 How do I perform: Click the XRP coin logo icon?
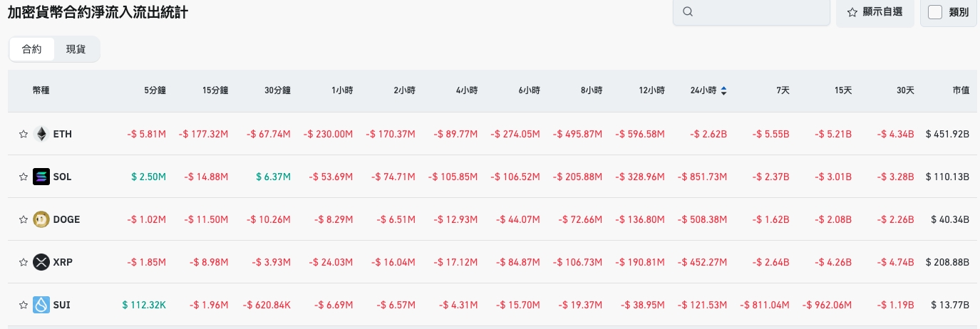click(41, 262)
